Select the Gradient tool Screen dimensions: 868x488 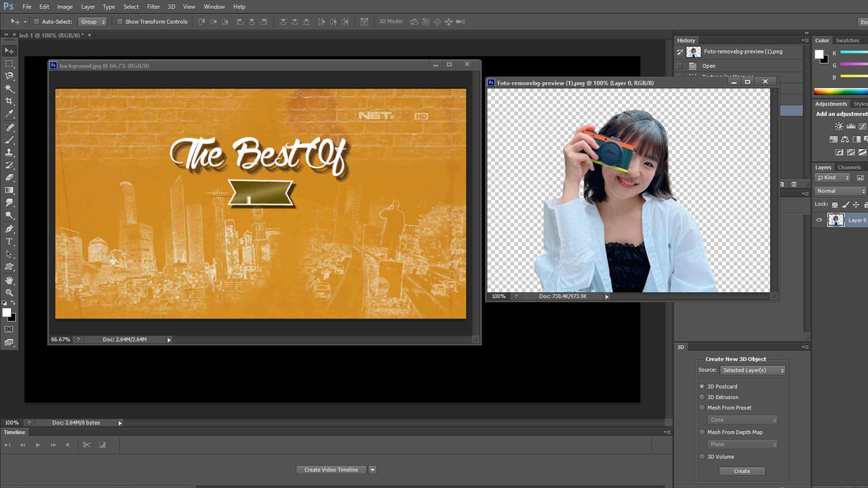[x=9, y=190]
